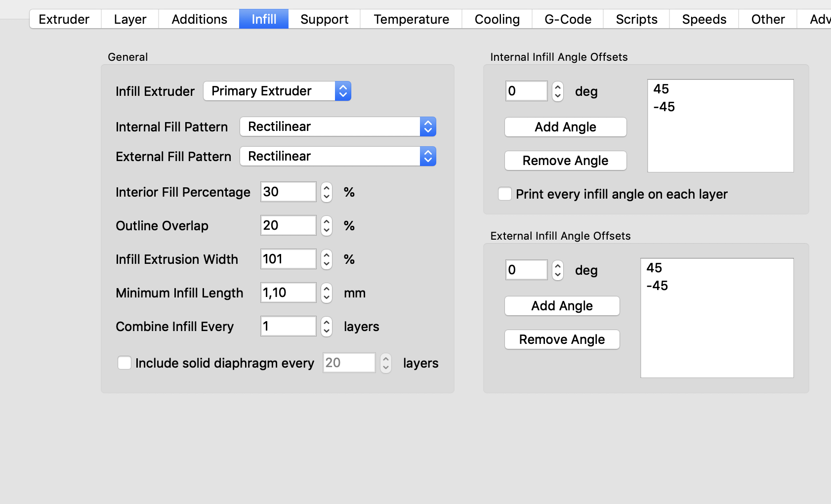Switch to the Extruder tab
831x504 pixels.
point(64,19)
